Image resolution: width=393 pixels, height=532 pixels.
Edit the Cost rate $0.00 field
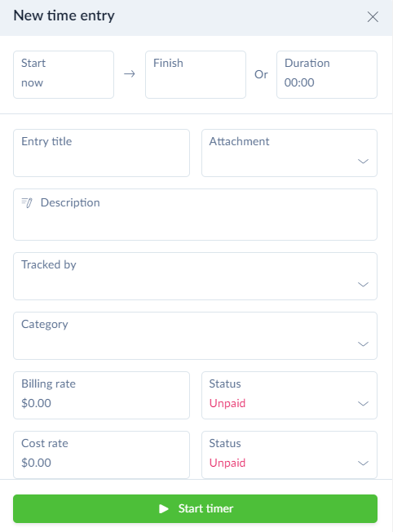101,455
